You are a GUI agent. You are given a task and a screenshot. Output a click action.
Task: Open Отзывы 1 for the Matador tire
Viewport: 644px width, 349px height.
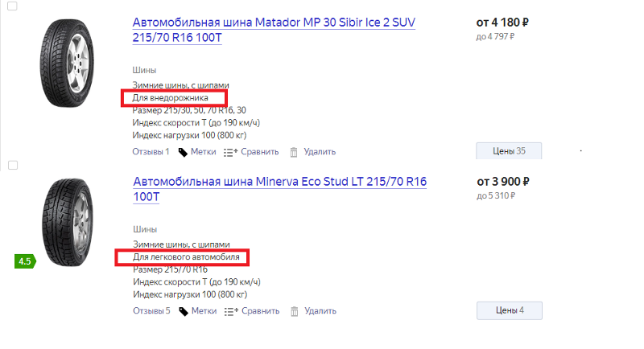(x=151, y=152)
